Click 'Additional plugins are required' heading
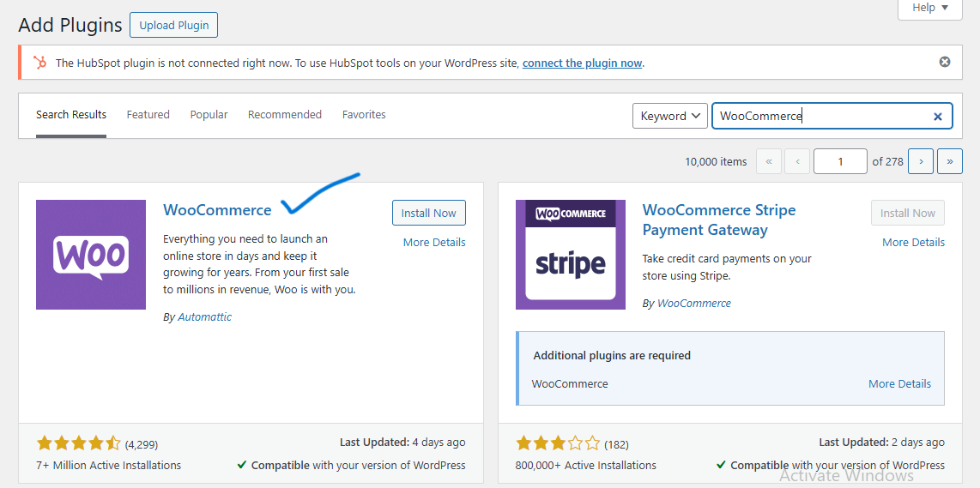This screenshot has width=980, height=488. coord(612,356)
